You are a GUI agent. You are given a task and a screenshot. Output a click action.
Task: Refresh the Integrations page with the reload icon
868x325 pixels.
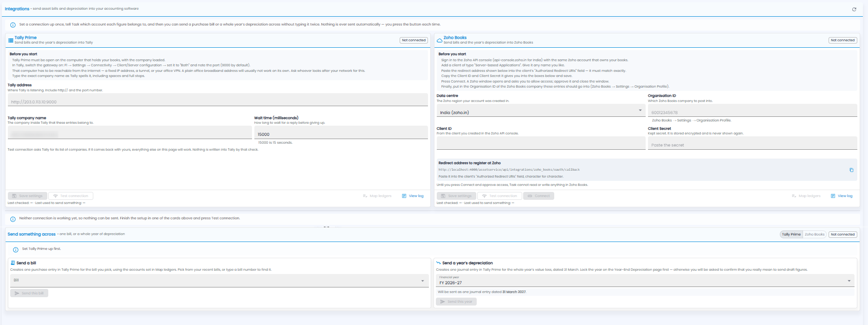(x=854, y=9)
